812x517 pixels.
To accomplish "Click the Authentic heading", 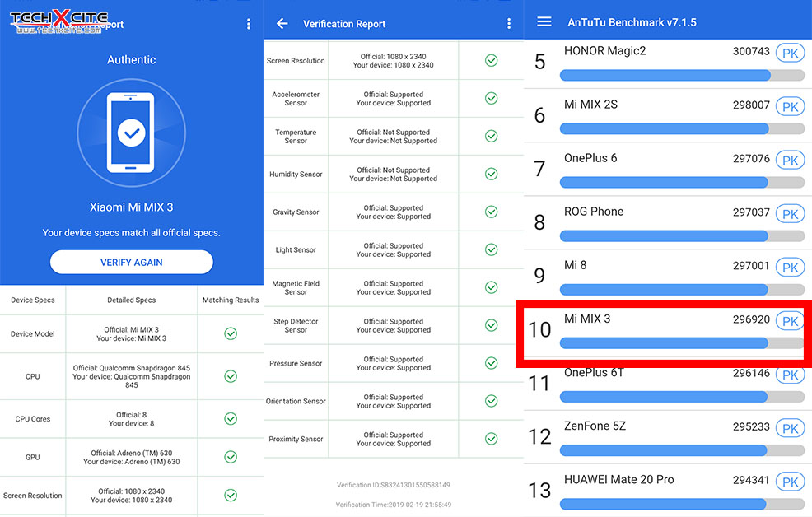I will [x=132, y=59].
